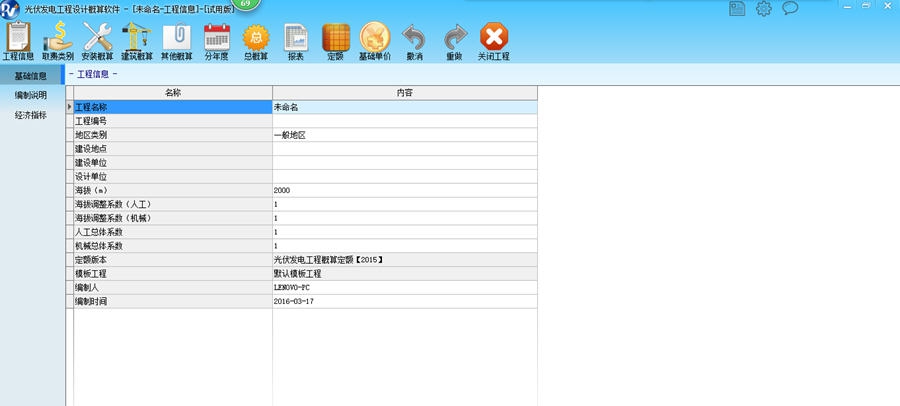
Task: Select 人工总体系数 row label
Action: [173, 232]
